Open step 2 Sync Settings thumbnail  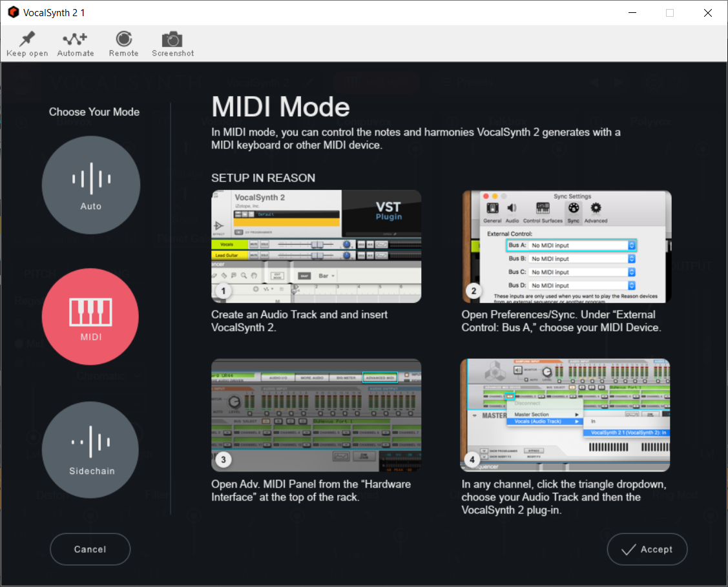tap(567, 247)
